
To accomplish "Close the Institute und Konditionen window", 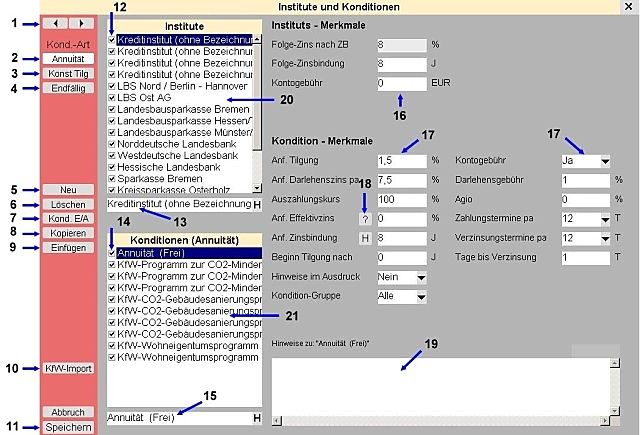I will coord(629,7).
